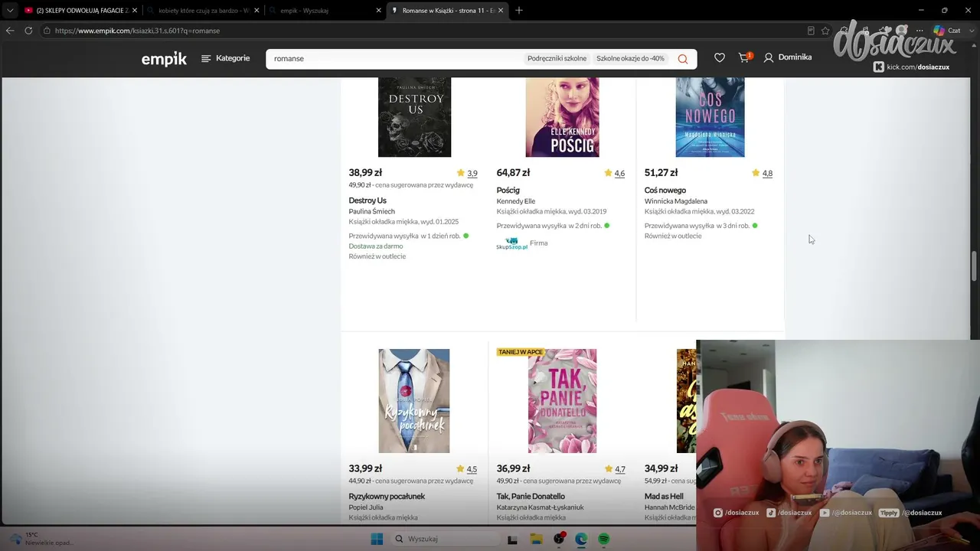The height and width of the screenshot is (551, 980).
Task: Click the SkupSzop.pl seller logo
Action: 511,243
